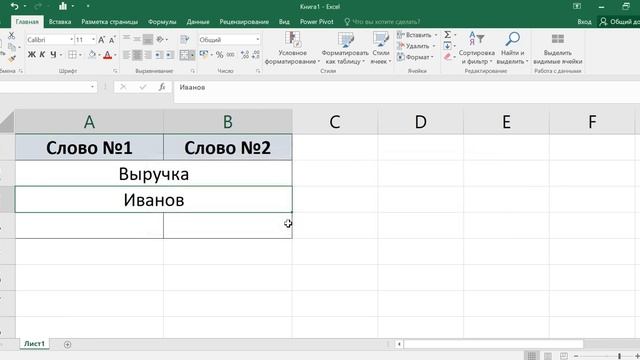Click the Insert Function fx icon
Screen dimensions: 640x360
pyautogui.click(x=162, y=87)
